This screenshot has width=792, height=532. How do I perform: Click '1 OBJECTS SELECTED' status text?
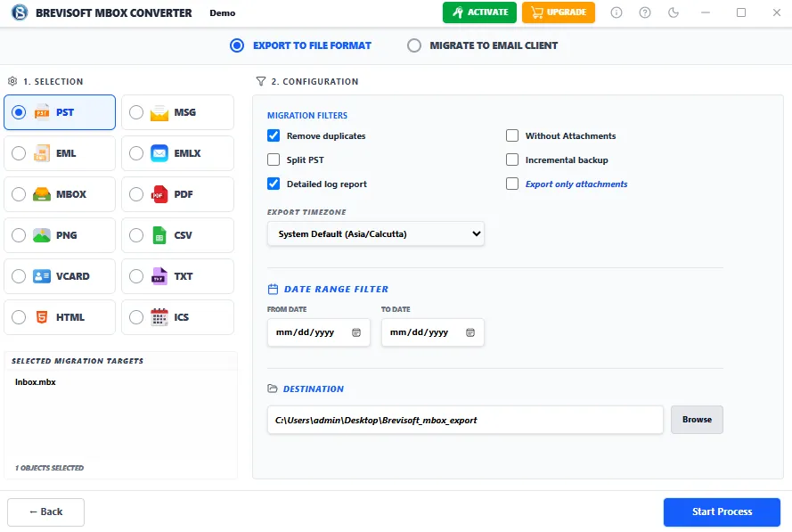coord(50,468)
